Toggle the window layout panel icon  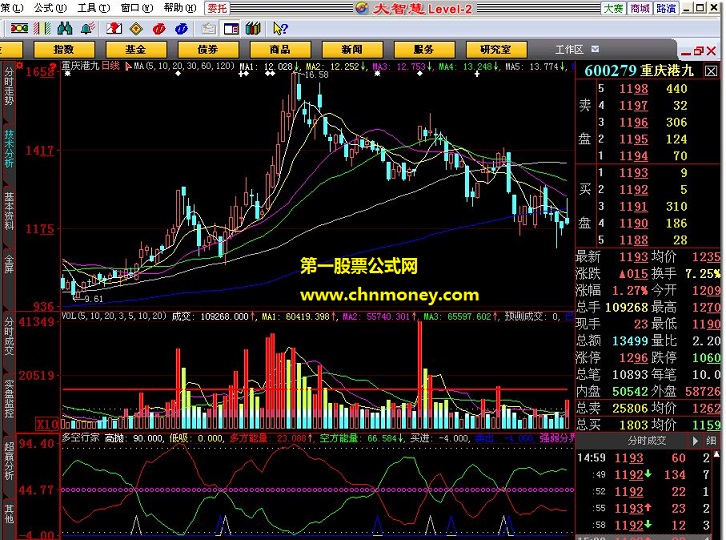click(x=231, y=29)
